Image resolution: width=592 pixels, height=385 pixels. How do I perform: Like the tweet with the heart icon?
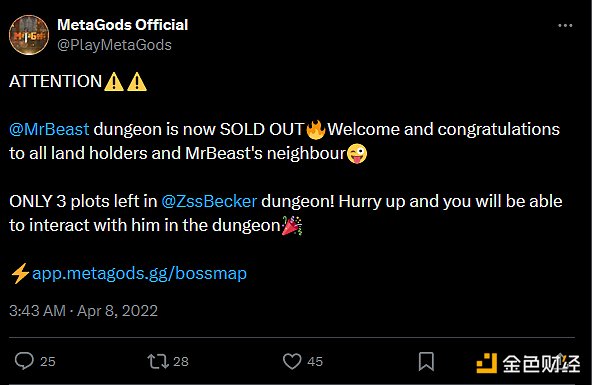tap(292, 361)
